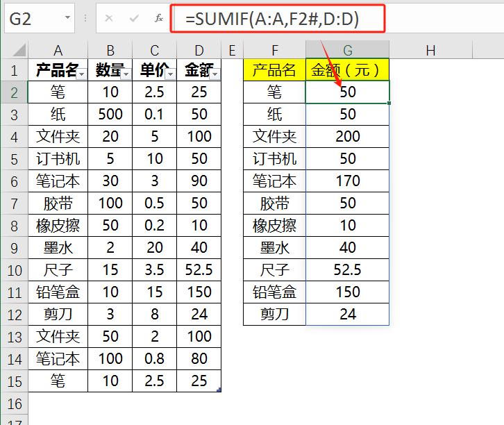Select column H header
This screenshot has height=425, width=504.
(430, 50)
